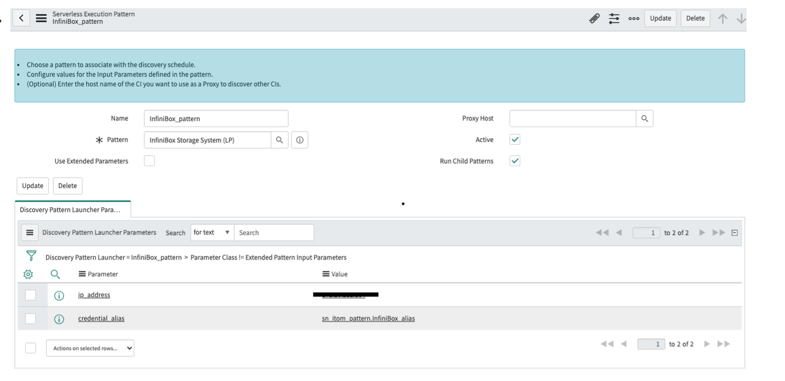Image resolution: width=785 pixels, height=381 pixels.
Task: Preview the credential_alias record info icon
Action: (59, 319)
